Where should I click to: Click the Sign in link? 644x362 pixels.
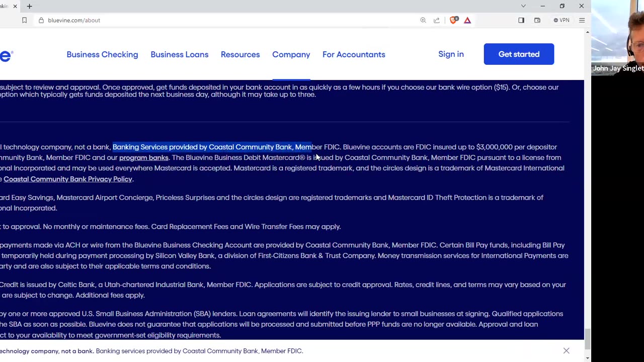pos(451,54)
